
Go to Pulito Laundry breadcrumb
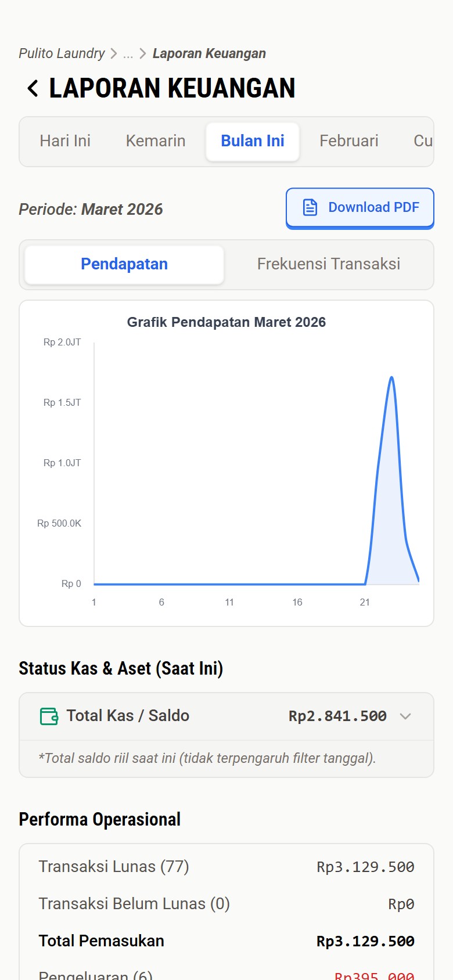[x=62, y=53]
